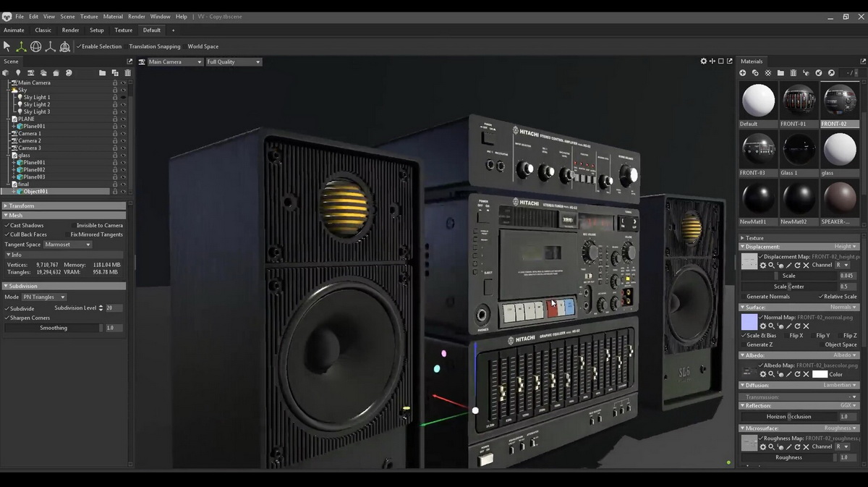
Task: Delete the selected material using the trash icon
Action: coord(793,73)
